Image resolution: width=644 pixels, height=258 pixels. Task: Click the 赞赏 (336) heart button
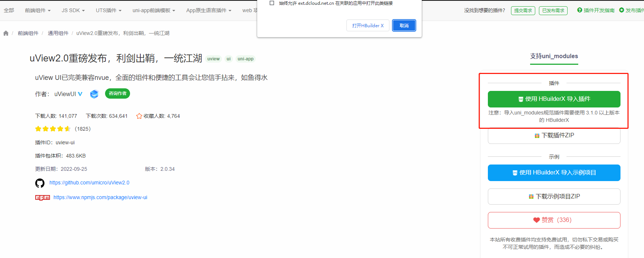[554, 220]
